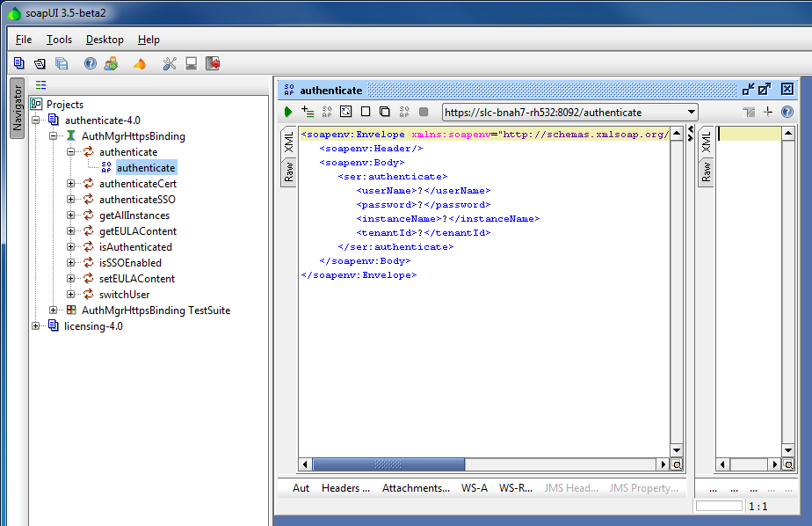Open the Tools menu

coord(59,40)
